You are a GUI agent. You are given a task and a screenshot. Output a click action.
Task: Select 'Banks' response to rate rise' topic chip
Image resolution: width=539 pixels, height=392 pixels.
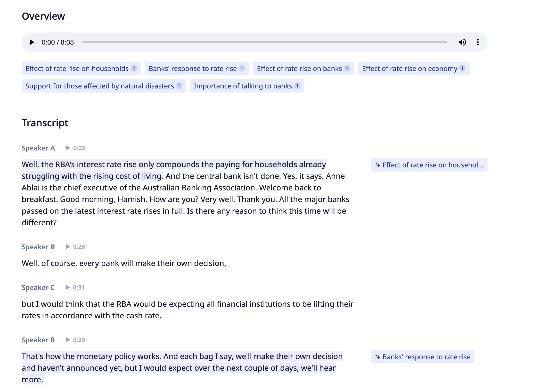[196, 69]
